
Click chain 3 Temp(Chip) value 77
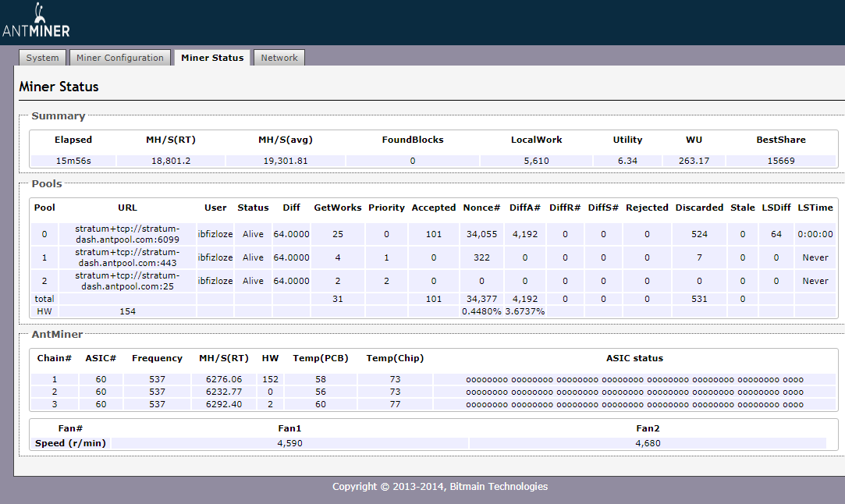pyautogui.click(x=395, y=404)
